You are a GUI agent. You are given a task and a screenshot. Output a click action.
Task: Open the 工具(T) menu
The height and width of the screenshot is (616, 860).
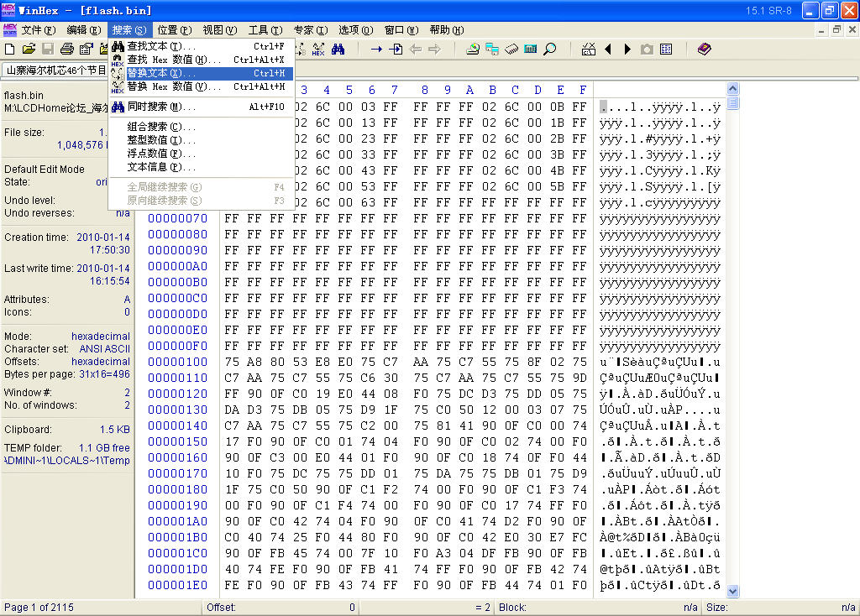click(x=265, y=30)
